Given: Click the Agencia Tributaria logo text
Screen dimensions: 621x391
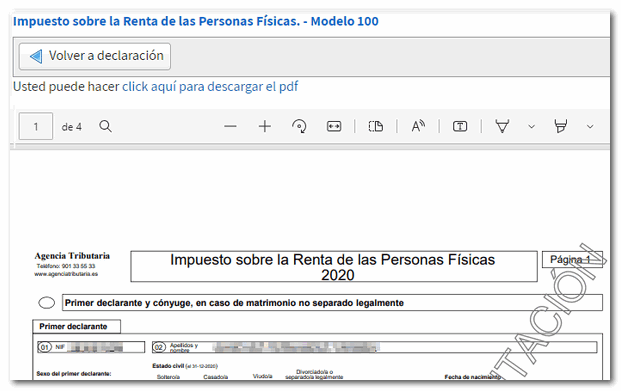Looking at the screenshot, I should 72,256.
